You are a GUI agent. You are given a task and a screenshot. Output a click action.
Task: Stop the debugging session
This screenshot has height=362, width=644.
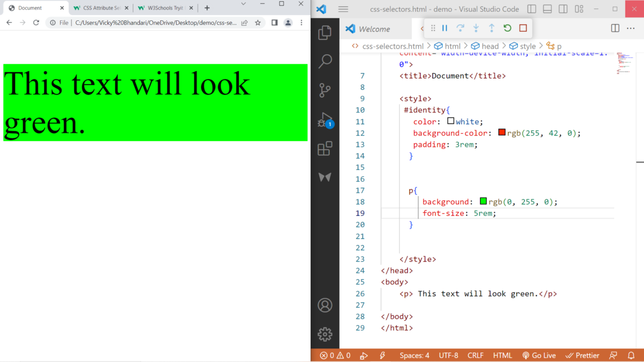[523, 28]
